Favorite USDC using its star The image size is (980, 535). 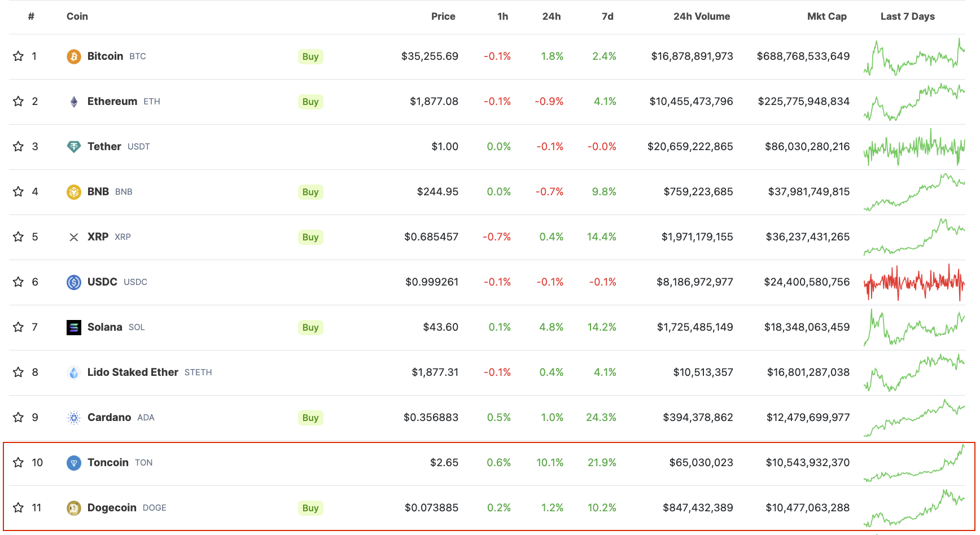[x=18, y=282]
